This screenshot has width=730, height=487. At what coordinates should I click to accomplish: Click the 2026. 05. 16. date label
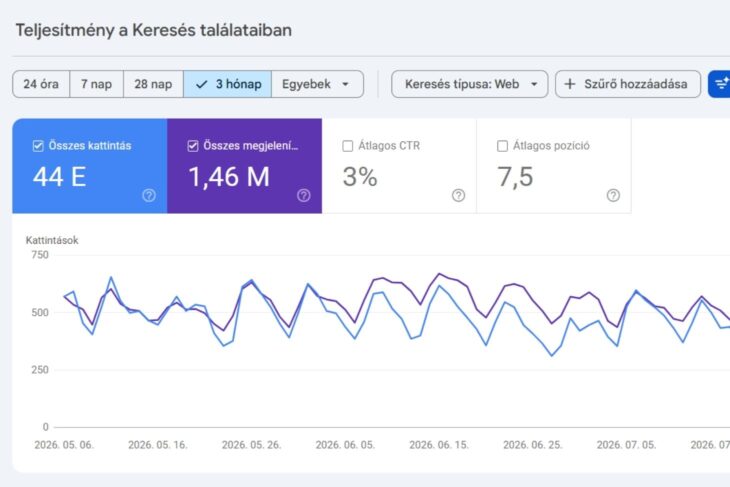158,445
